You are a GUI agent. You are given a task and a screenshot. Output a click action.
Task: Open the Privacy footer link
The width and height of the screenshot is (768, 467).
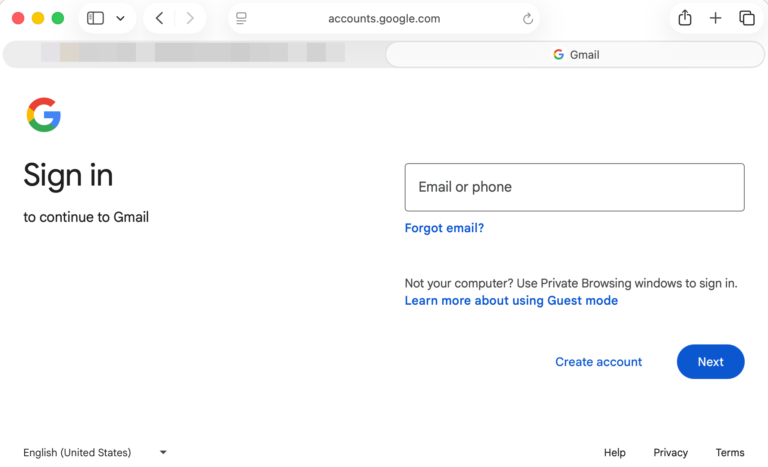tap(670, 452)
